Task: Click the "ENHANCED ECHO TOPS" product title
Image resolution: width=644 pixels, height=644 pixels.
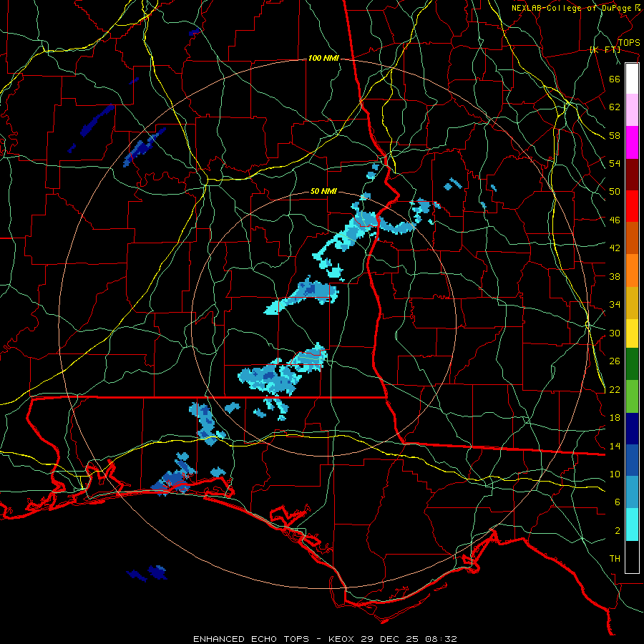Action: (x=251, y=639)
